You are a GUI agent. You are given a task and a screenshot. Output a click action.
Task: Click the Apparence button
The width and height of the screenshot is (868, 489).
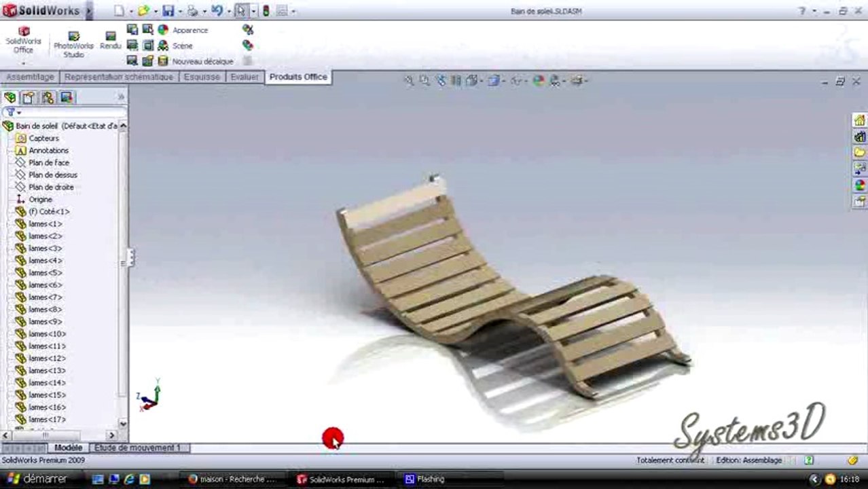(183, 30)
